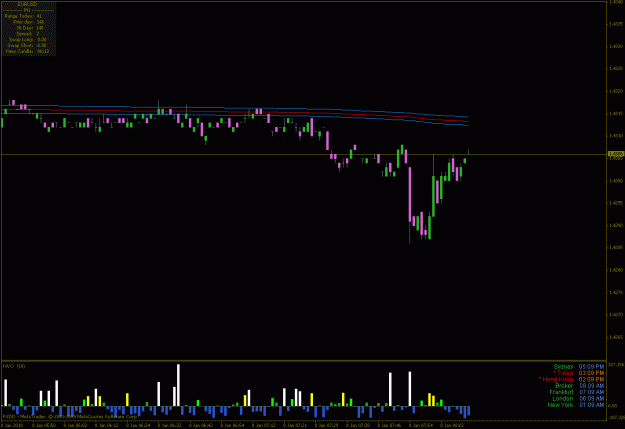The height and width of the screenshot is (429, 625).
Task: Click the MetaTrader copyright text at bottom
Action: point(70,416)
